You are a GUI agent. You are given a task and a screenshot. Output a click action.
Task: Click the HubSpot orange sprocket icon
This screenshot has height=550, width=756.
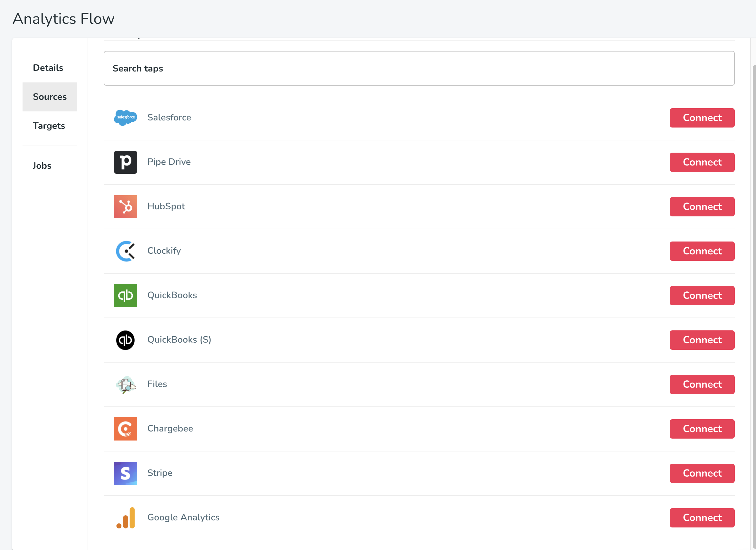(x=125, y=206)
